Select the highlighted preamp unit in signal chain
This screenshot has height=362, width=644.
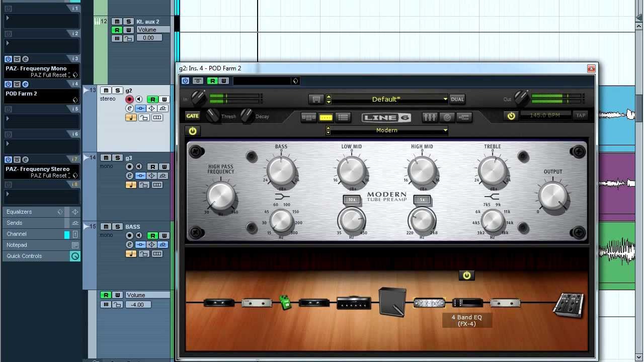[x=429, y=303]
